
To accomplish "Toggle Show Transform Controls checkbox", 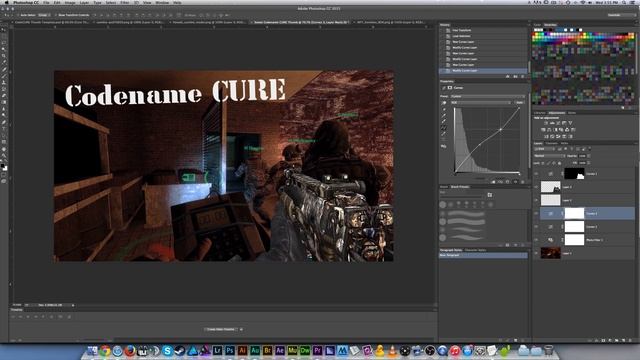I will (x=56, y=15).
